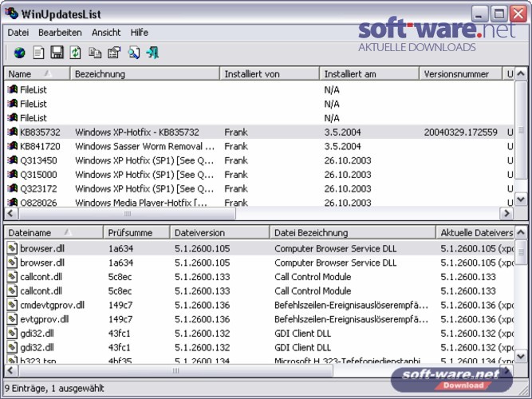Screen dimensions: 532x399
Task: Click the 5.1.2600.136 Dateiversion cell in the evtgprov.dll row
Action: tap(203, 319)
